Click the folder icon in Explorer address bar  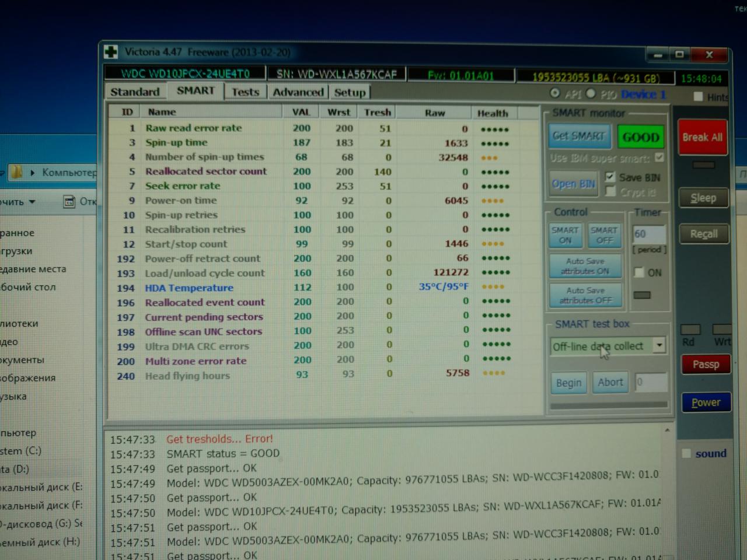tap(17, 172)
